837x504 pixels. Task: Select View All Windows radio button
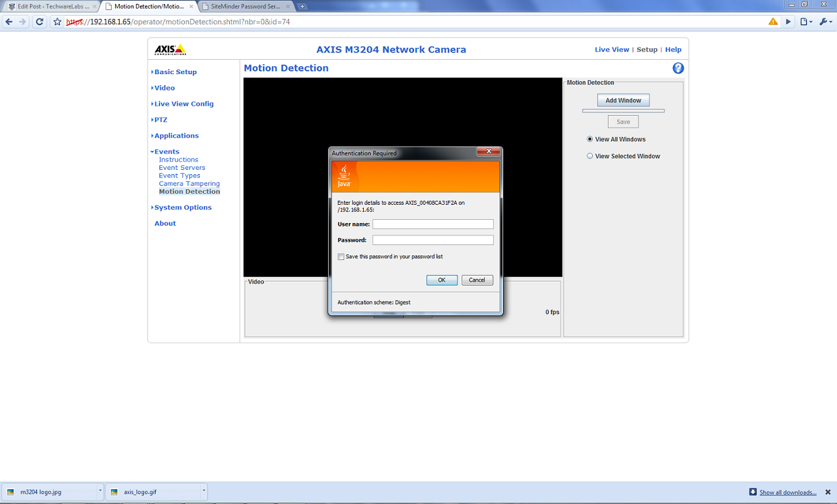[590, 139]
